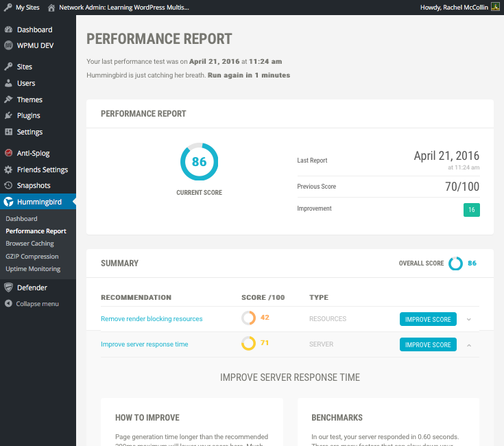Click the 71 score ring for server

click(x=248, y=344)
